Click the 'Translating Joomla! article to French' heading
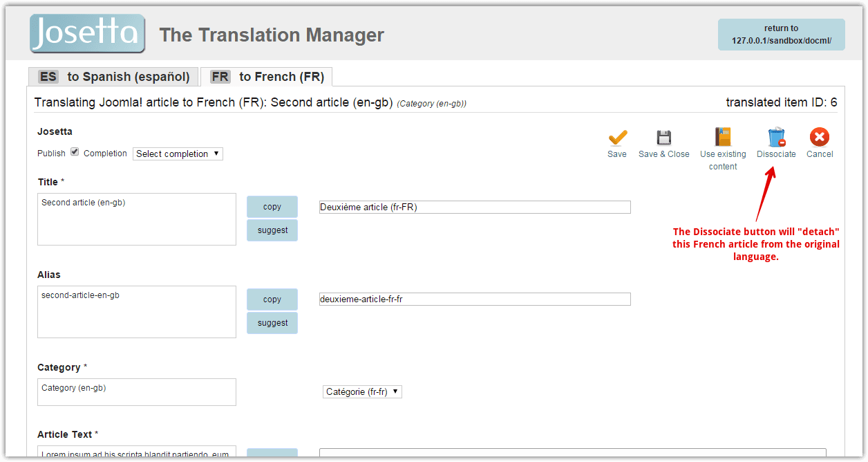Image resolution: width=868 pixels, height=462 pixels. [214, 102]
